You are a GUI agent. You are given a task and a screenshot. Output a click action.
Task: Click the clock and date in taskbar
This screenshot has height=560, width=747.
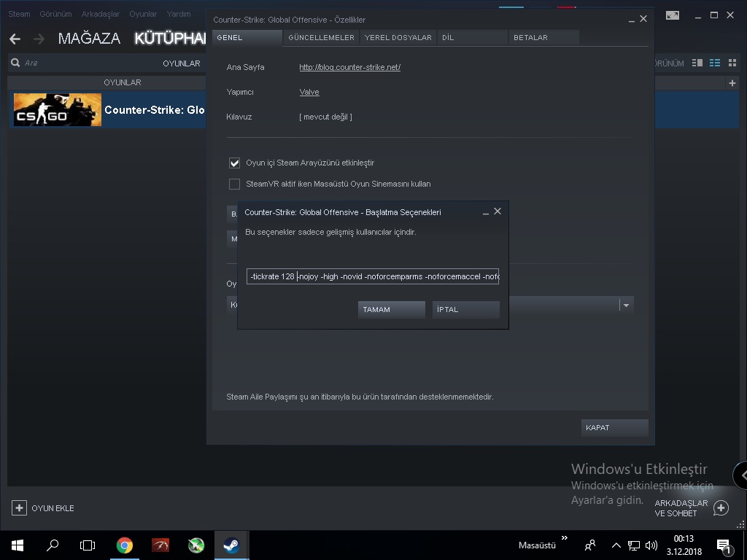click(684, 545)
